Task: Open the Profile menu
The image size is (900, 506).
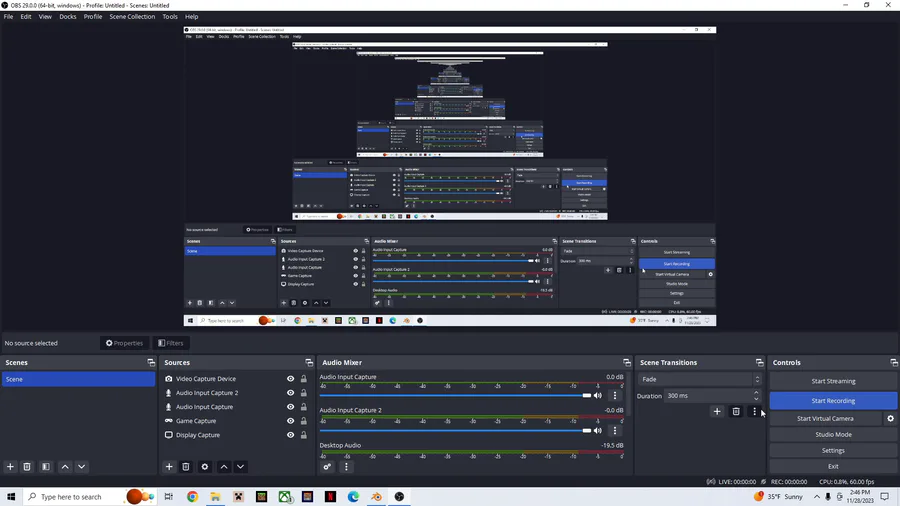Action: tap(93, 17)
